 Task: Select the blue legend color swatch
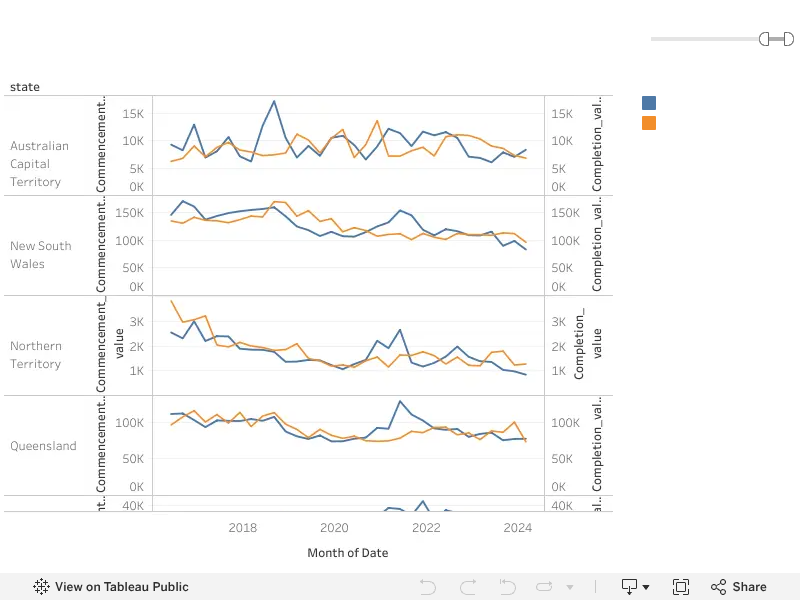[649, 103]
